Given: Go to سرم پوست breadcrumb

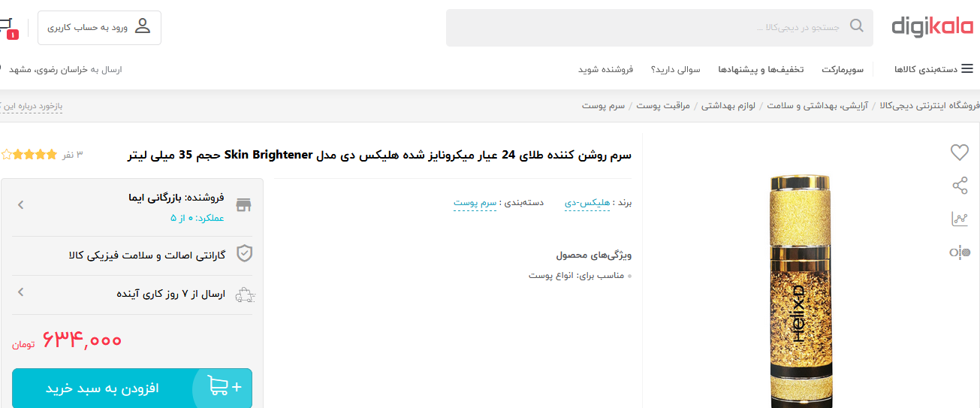Looking at the screenshot, I should pos(603,106).
